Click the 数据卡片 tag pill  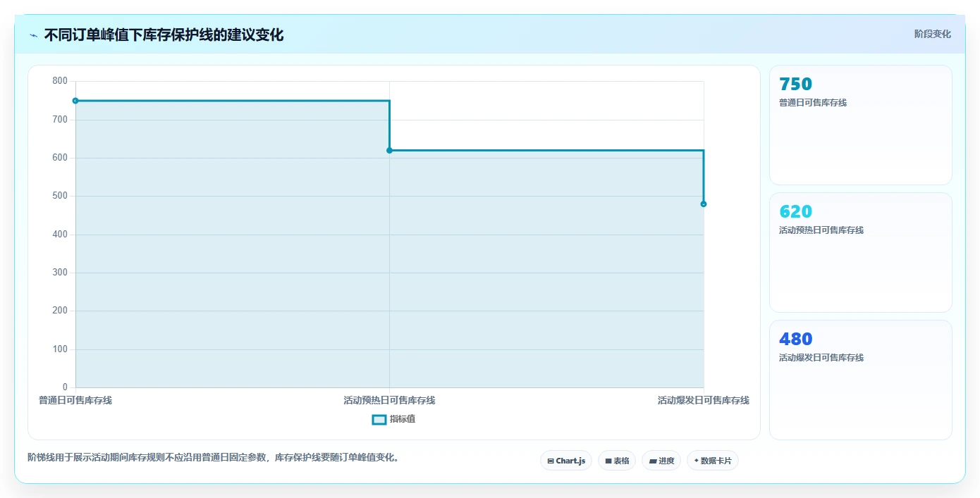713,461
